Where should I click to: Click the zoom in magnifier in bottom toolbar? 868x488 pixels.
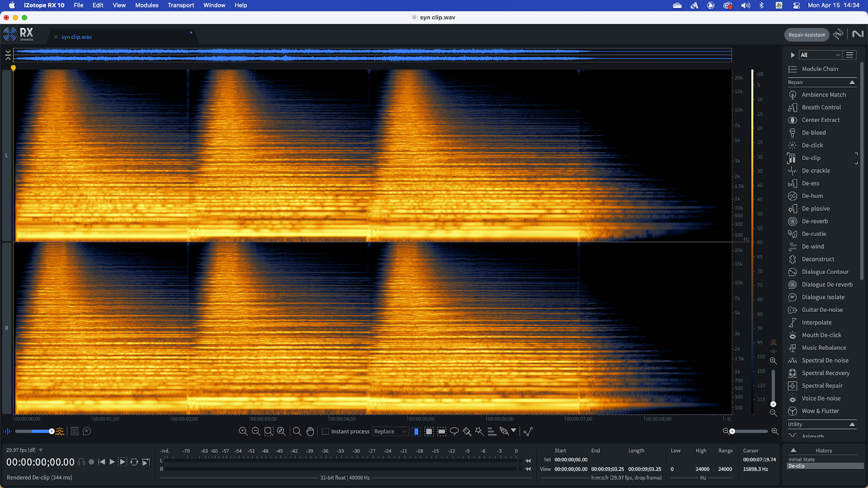tap(243, 432)
